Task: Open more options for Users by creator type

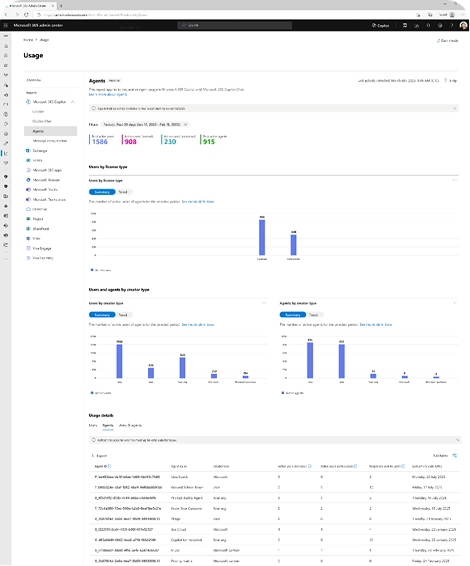Action: click(264, 303)
